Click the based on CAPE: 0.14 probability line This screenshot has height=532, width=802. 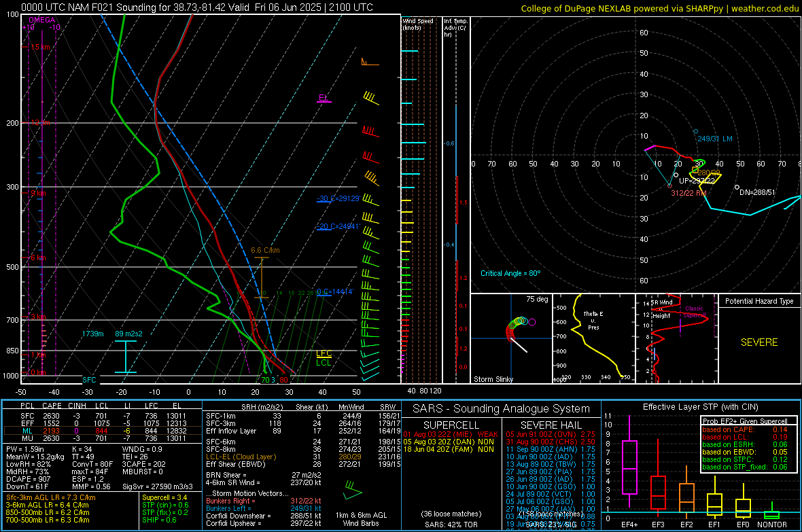745,429
